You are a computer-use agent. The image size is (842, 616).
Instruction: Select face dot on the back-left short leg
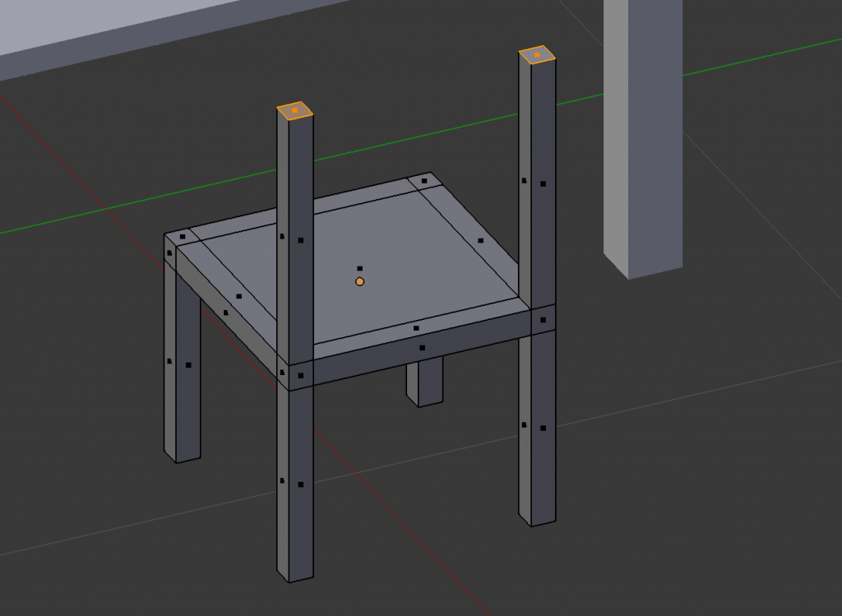(x=188, y=364)
